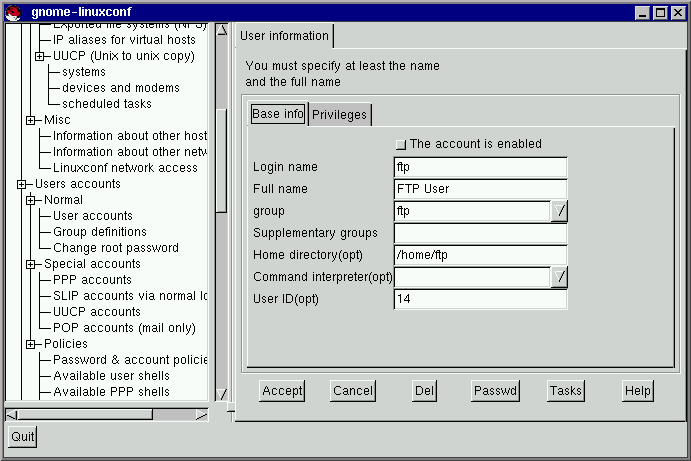Click inside the Login name field
The width and height of the screenshot is (691, 461).
[481, 167]
